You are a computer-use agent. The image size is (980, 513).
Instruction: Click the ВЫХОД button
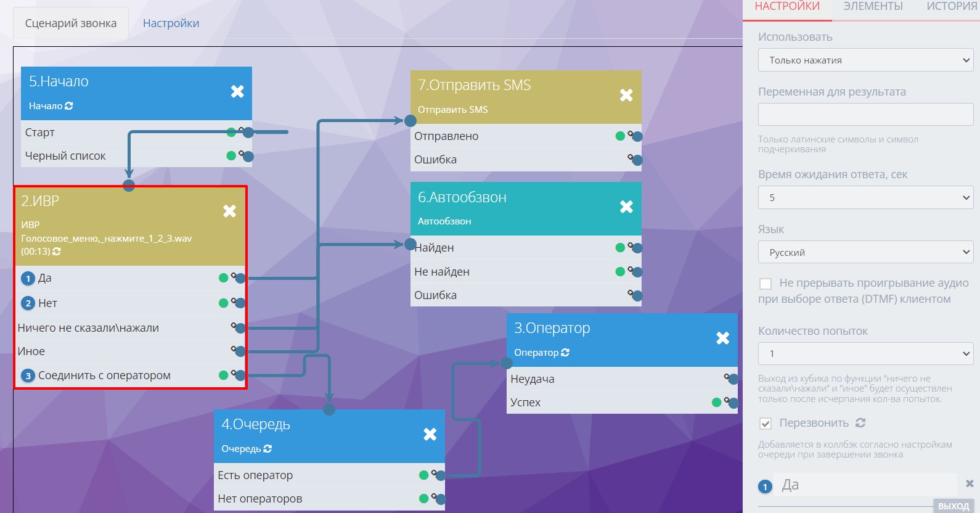point(953,506)
